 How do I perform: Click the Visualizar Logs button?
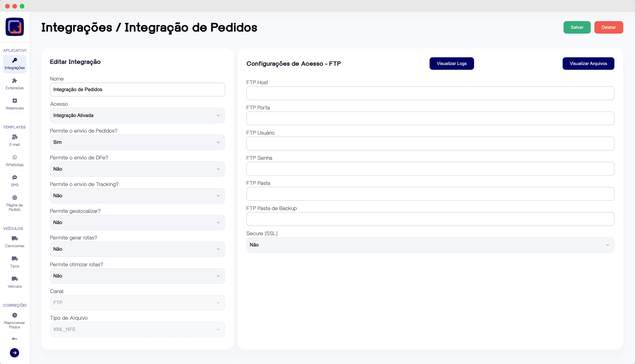pos(451,64)
